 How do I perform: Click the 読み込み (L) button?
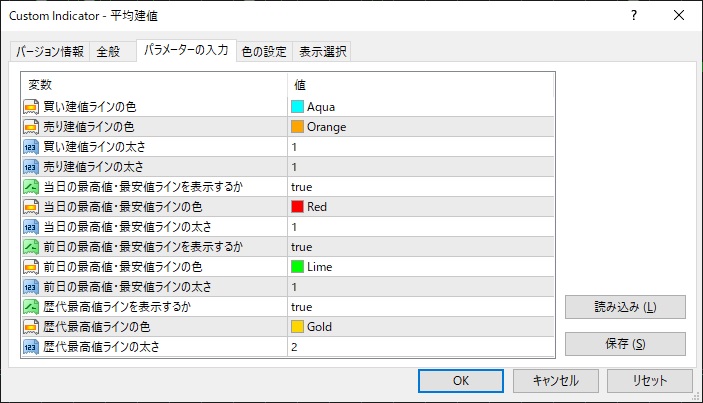pos(625,306)
